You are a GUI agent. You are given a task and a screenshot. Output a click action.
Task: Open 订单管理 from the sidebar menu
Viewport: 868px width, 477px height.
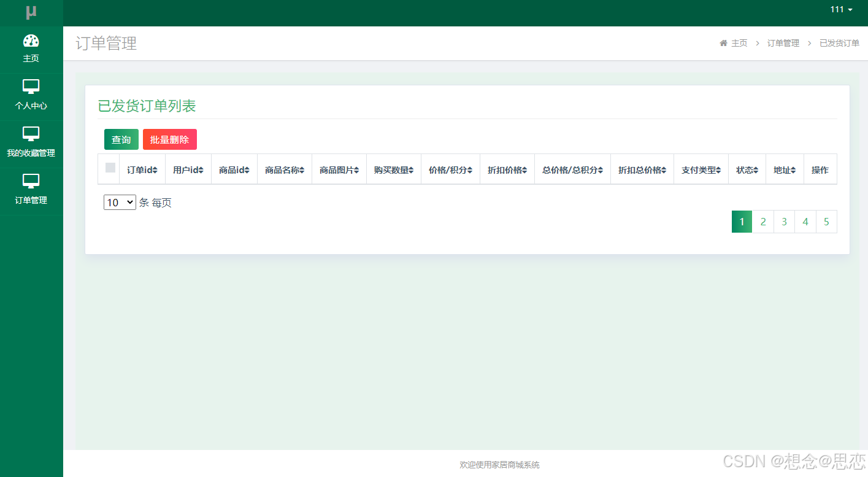click(31, 192)
